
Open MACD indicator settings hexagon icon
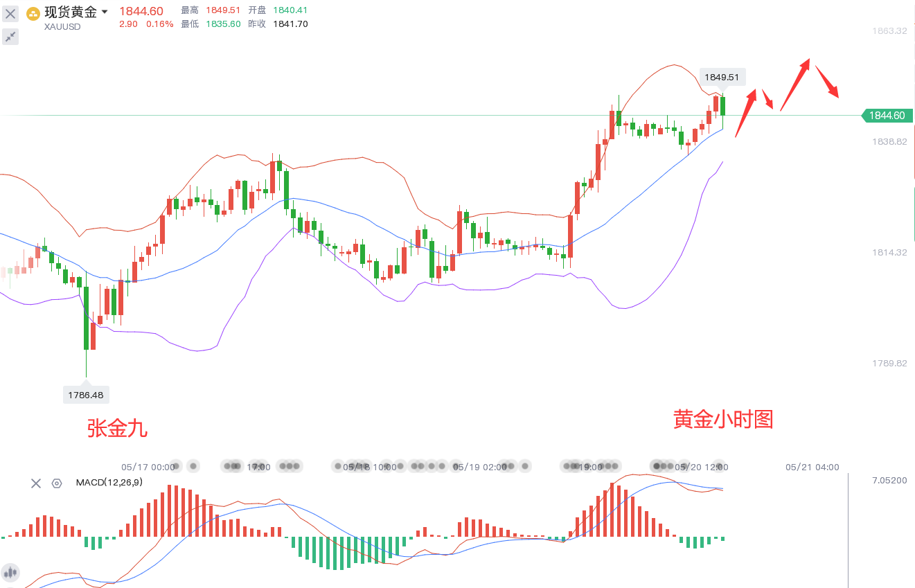click(57, 483)
